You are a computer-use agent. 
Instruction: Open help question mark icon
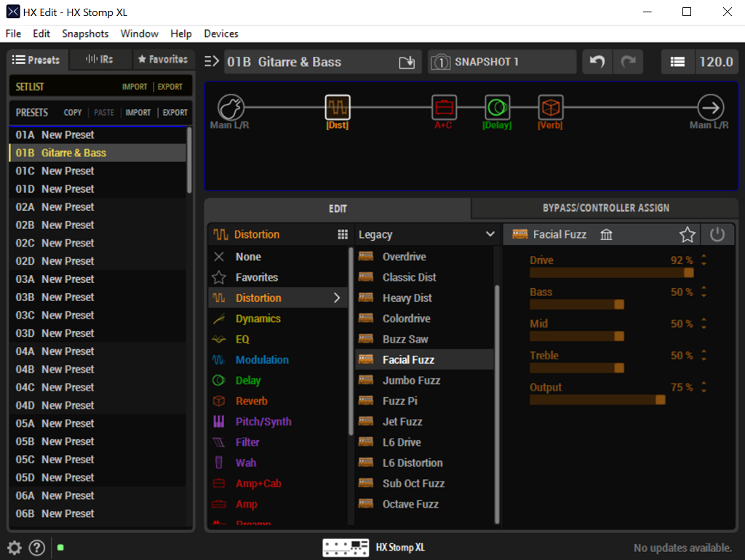36,548
